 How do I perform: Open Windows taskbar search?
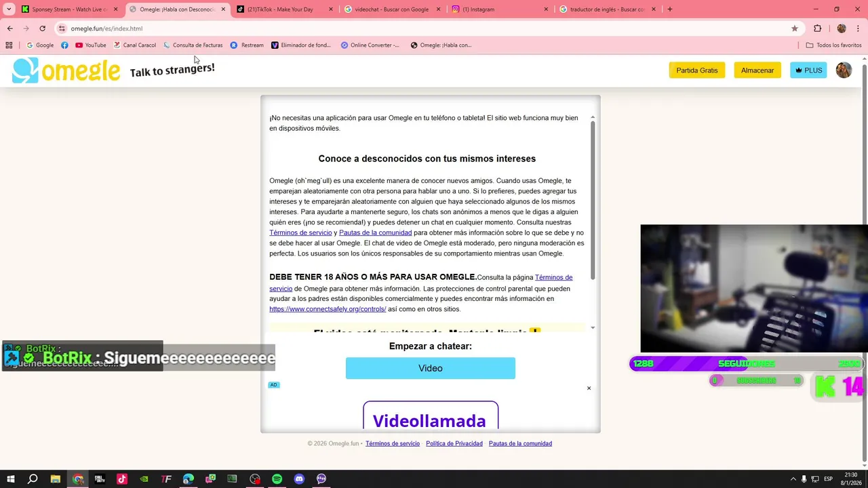pos(33,479)
